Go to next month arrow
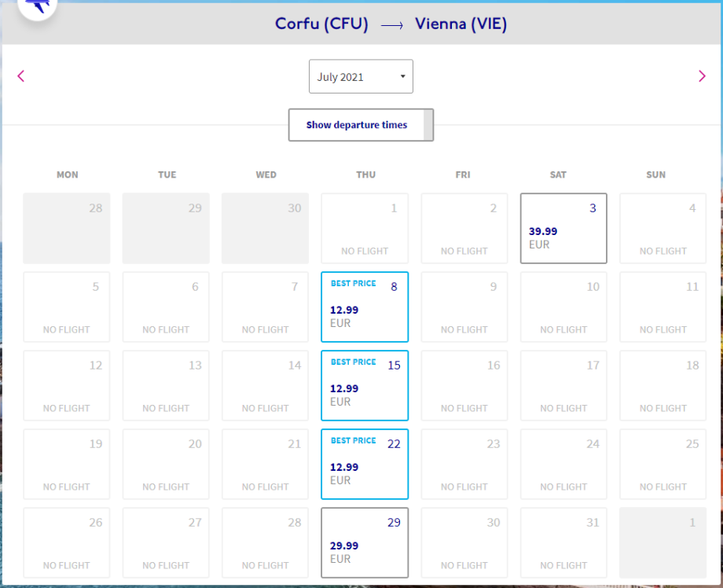 (x=702, y=76)
